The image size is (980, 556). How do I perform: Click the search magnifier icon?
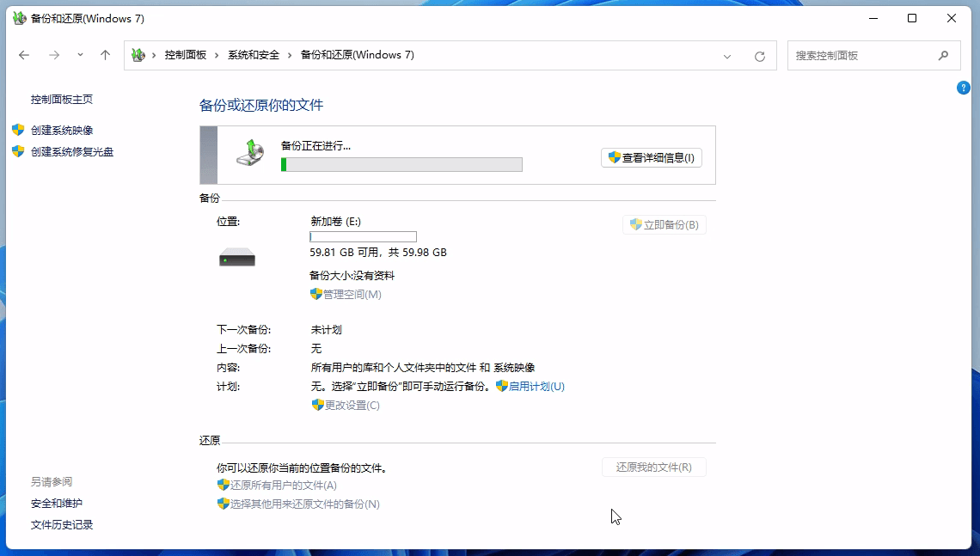[943, 55]
